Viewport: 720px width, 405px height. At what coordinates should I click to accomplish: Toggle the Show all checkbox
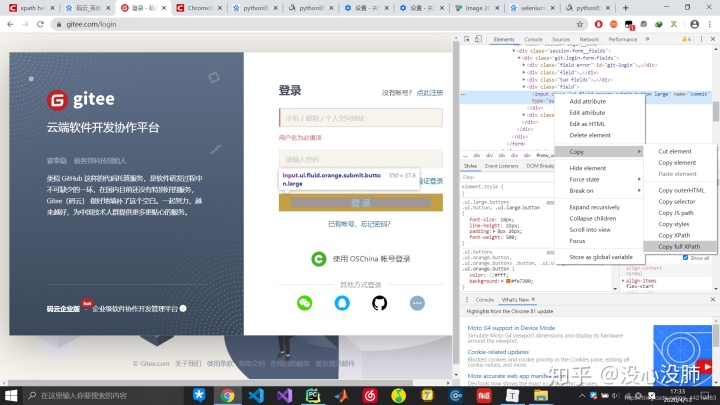pos(685,258)
